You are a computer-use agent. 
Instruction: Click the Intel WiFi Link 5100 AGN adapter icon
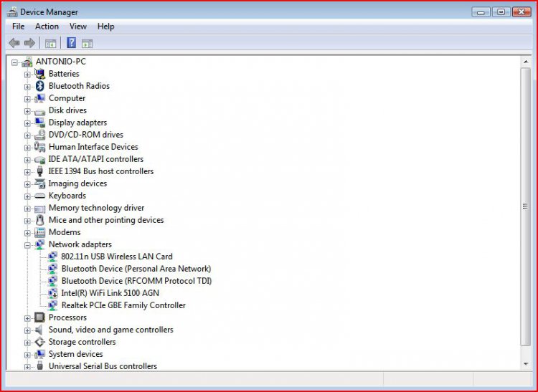[x=52, y=293]
